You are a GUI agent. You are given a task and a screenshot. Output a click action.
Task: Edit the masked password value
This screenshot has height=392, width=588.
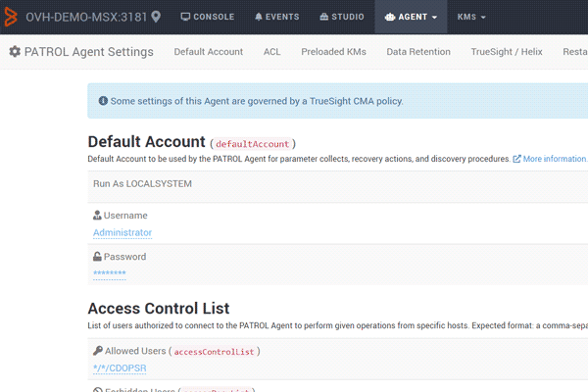(x=110, y=273)
